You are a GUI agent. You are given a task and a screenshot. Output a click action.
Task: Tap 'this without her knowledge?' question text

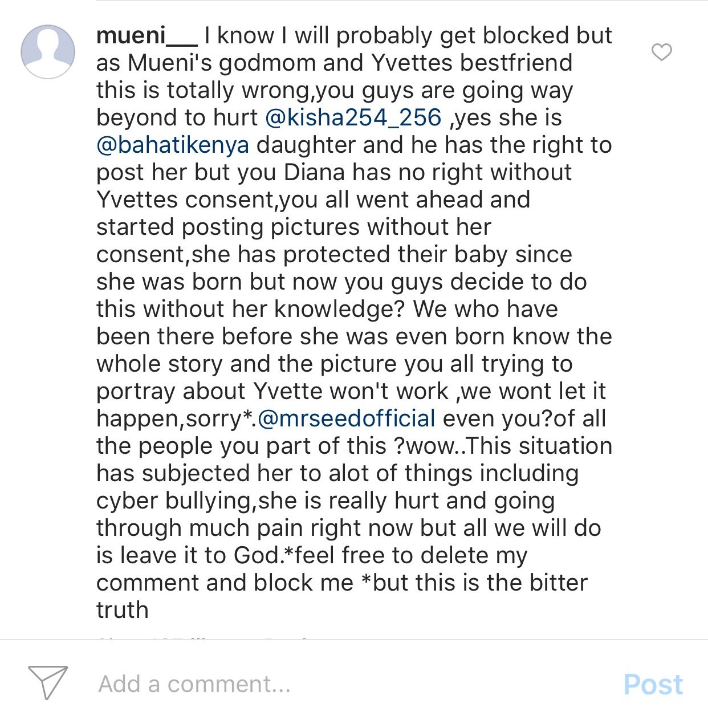click(251, 310)
